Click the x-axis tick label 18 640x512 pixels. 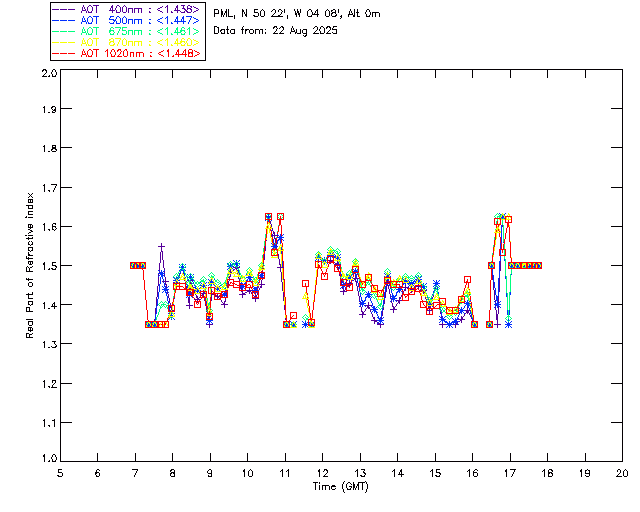click(547, 473)
